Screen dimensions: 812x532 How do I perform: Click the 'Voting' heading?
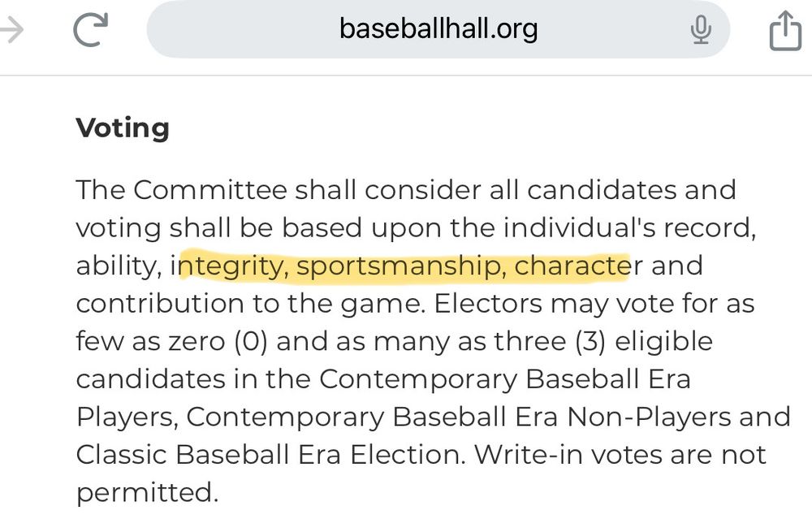coord(122,127)
